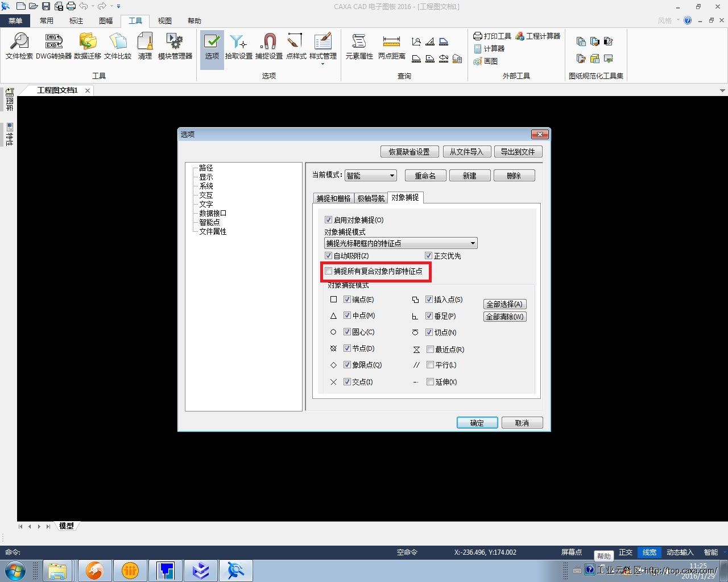Open the 元素属性 element properties tool
Image resolution: width=728 pixels, height=582 pixels.
(x=359, y=46)
